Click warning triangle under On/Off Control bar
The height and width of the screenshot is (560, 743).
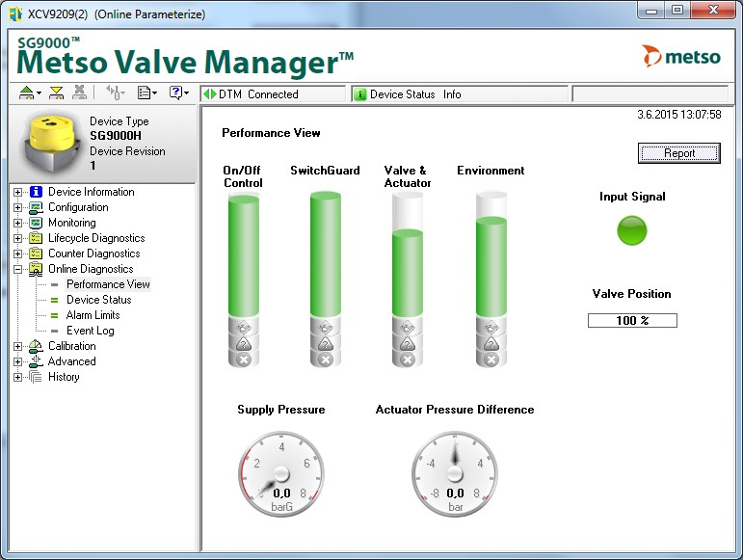pos(244,344)
